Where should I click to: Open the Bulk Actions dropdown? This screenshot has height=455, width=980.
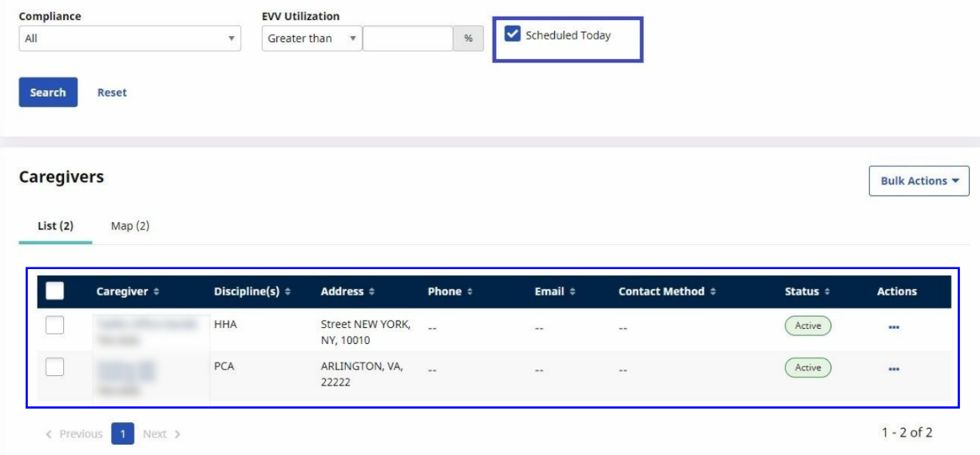(919, 181)
